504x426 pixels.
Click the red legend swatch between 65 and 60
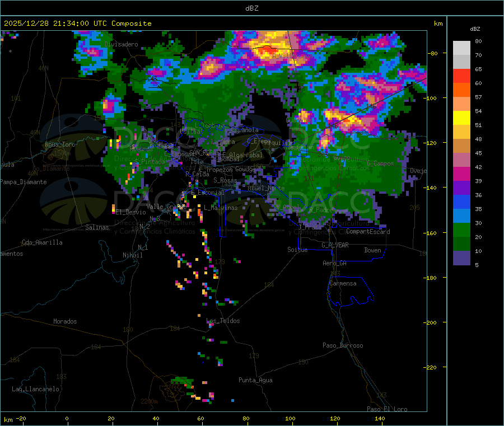[461, 76]
